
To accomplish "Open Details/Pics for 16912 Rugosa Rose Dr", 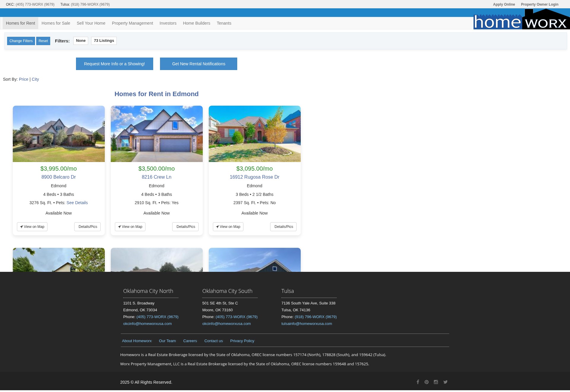I will (x=284, y=227).
